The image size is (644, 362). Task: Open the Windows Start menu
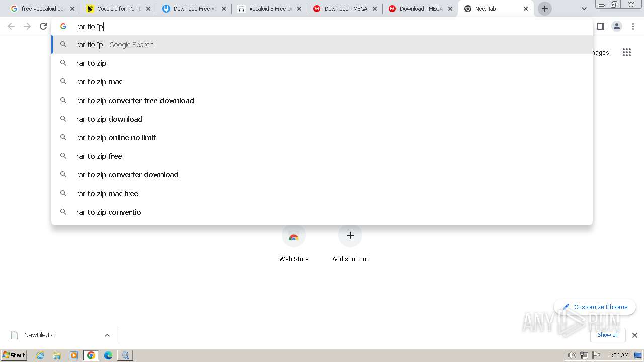(14, 355)
